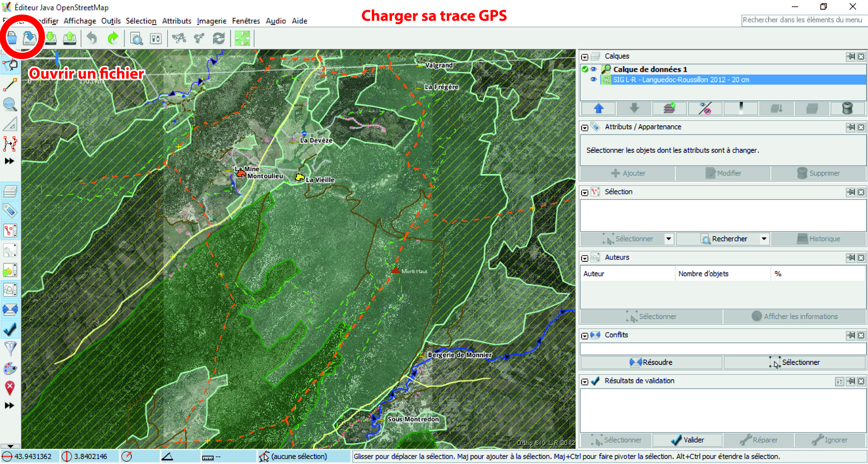Open the Preferences toolbar icon
The image size is (868, 464).
click(156, 39)
